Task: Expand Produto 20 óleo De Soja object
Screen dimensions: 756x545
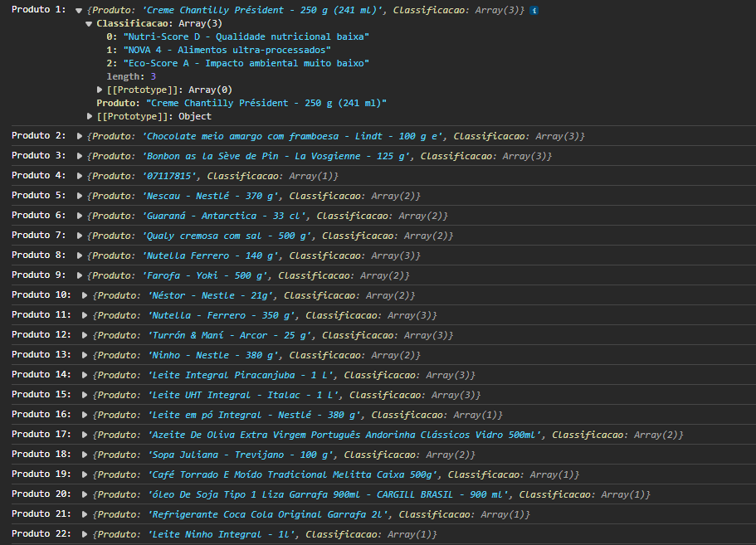Action: point(85,495)
